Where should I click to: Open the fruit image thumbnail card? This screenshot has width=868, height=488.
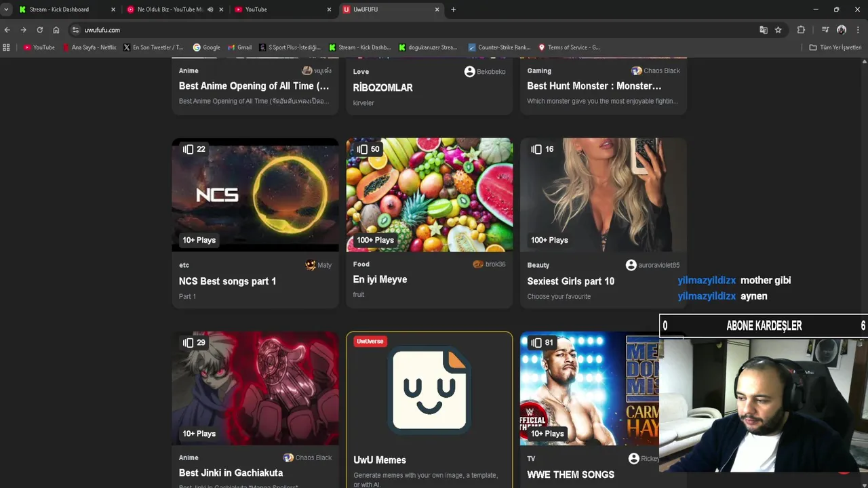[x=429, y=195]
